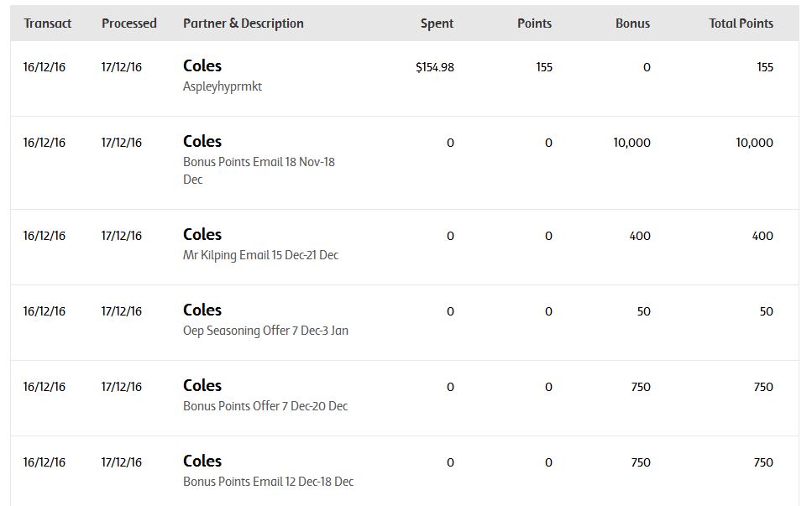Select the 16/12/16 transact date in first row
Viewport: 812px width, 506px height.
pyautogui.click(x=45, y=67)
